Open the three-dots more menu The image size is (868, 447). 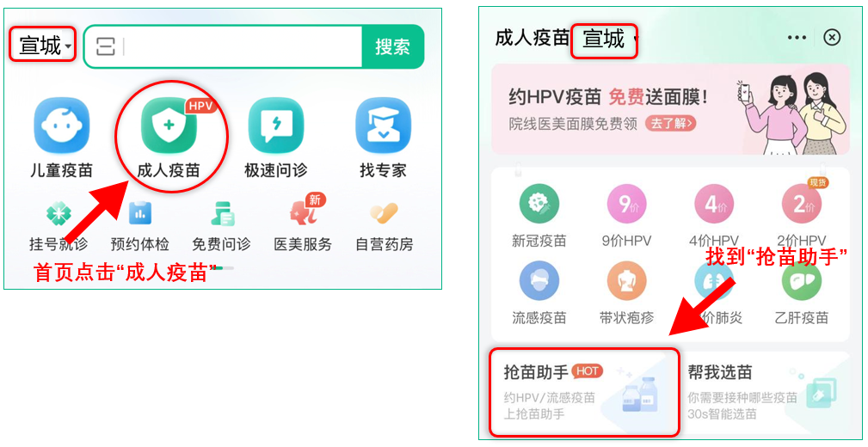[797, 38]
